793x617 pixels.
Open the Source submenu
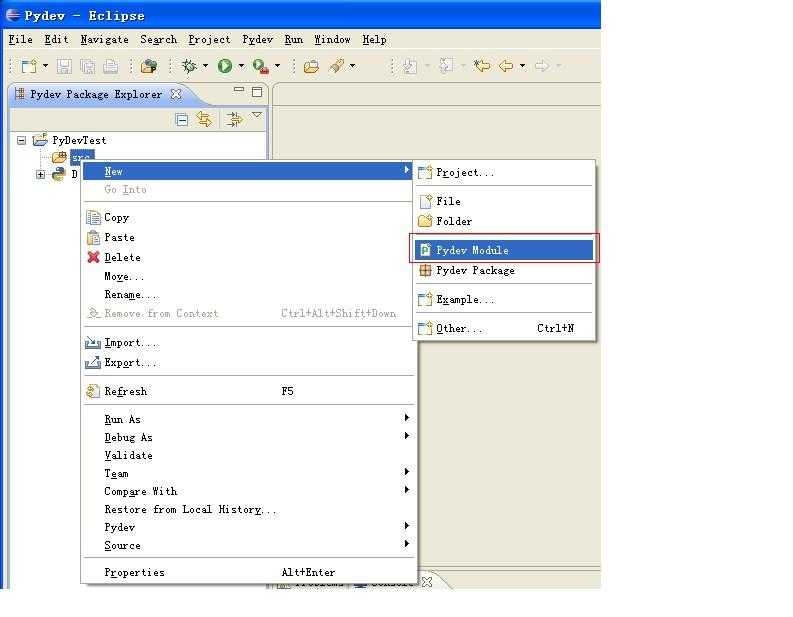click(x=248, y=545)
